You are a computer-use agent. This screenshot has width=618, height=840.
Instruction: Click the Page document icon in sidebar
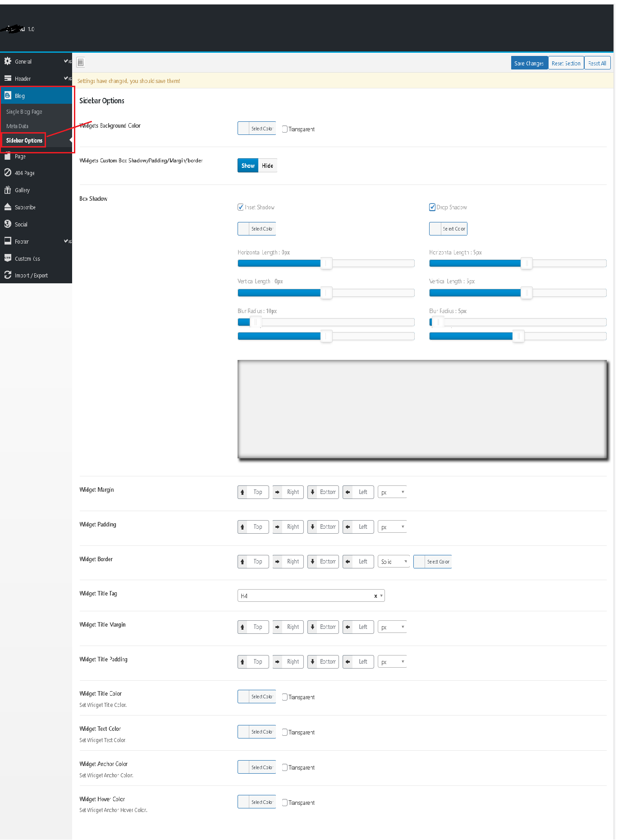8,156
